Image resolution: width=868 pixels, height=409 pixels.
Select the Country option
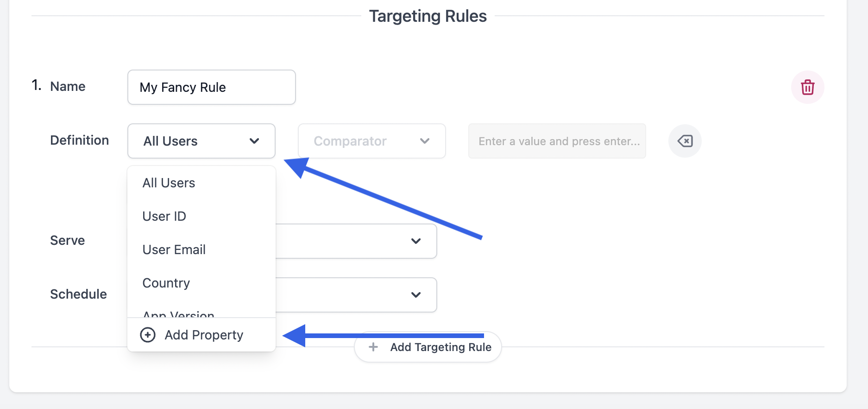coord(166,283)
